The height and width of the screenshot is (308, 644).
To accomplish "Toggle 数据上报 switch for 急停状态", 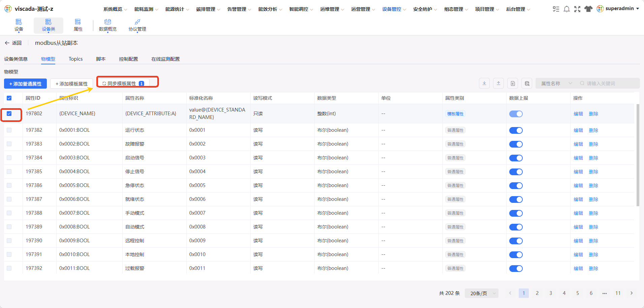I will point(516,186).
